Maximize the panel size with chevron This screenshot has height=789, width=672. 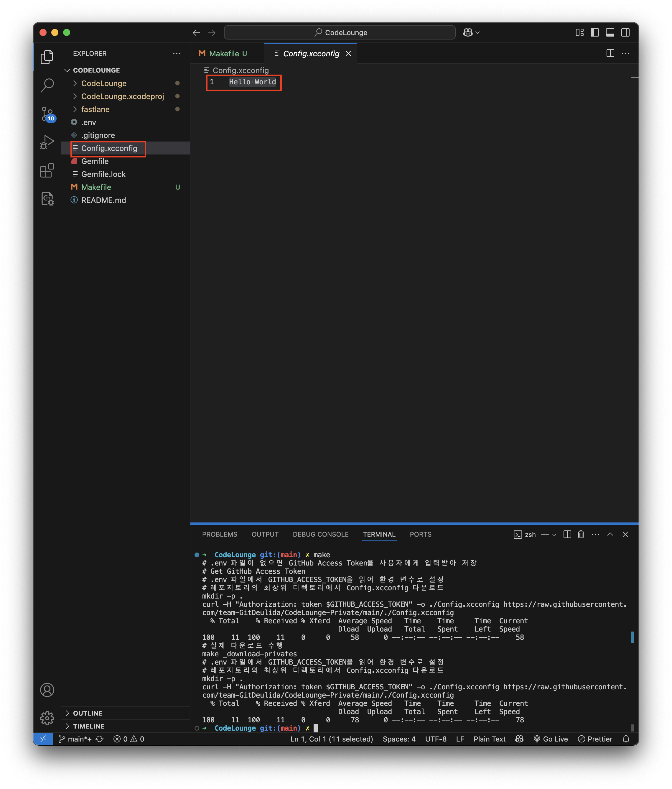[x=610, y=535]
